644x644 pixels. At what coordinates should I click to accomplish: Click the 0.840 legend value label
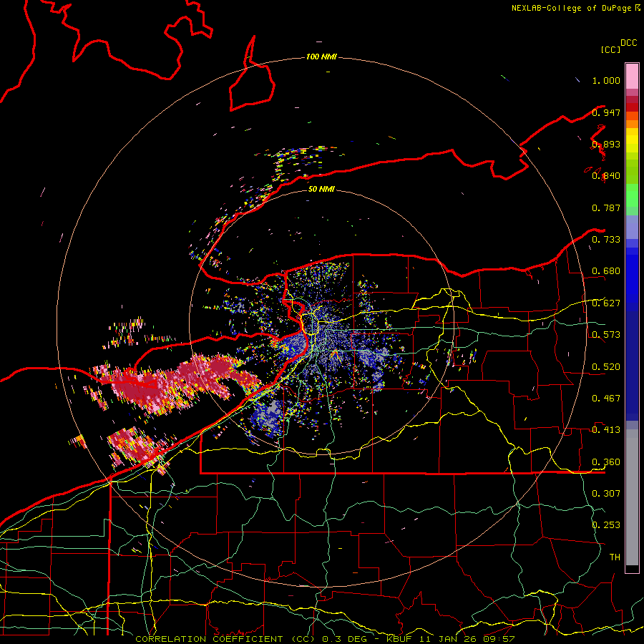(x=606, y=176)
